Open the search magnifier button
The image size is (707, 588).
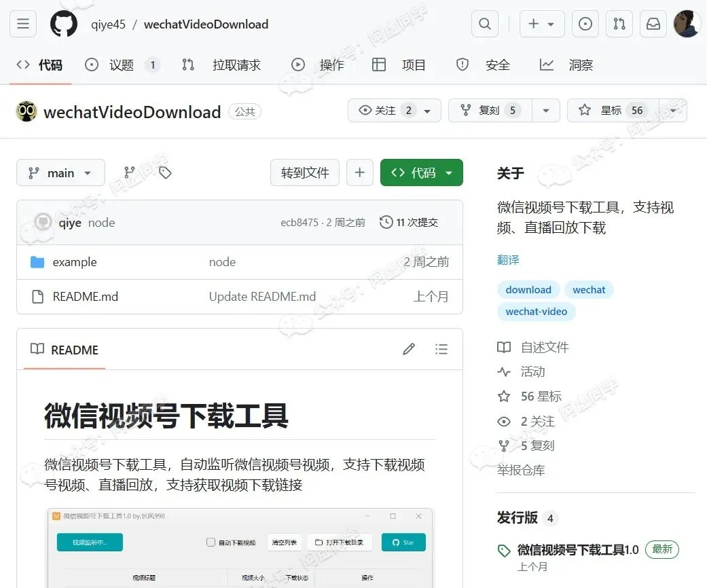pyautogui.click(x=485, y=24)
